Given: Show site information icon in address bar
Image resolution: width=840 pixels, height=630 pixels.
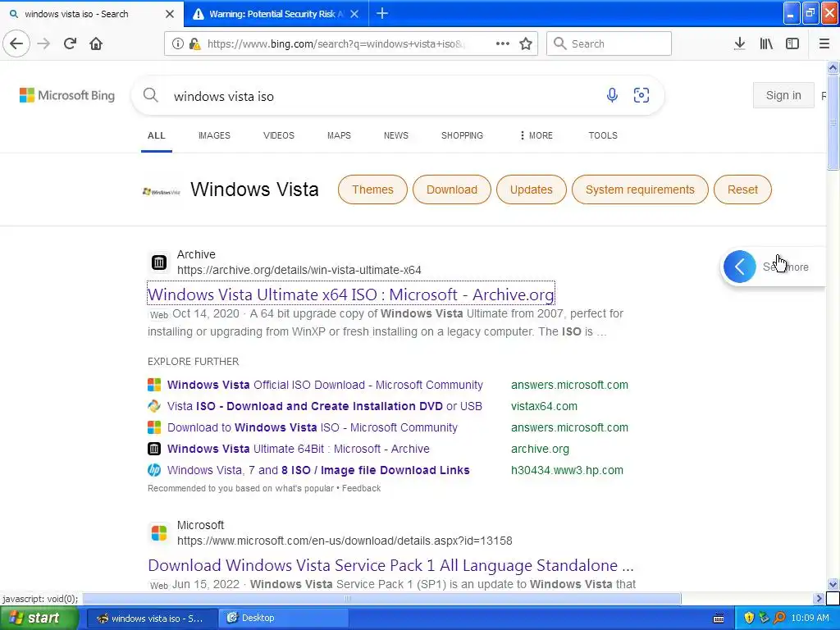Looking at the screenshot, I should click(177, 43).
